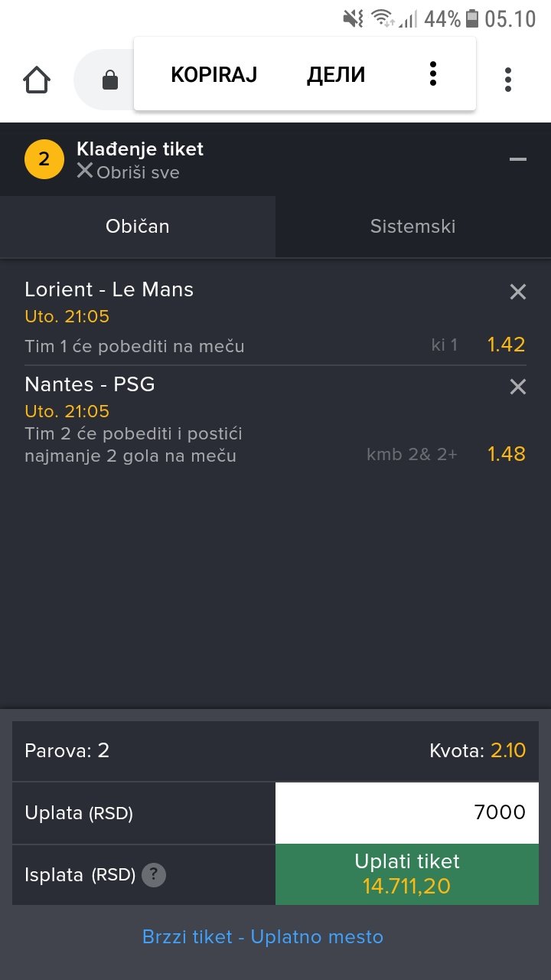Tap the 1.48 odds for PSG
Viewport: 551px width, 980px height.
click(x=507, y=454)
